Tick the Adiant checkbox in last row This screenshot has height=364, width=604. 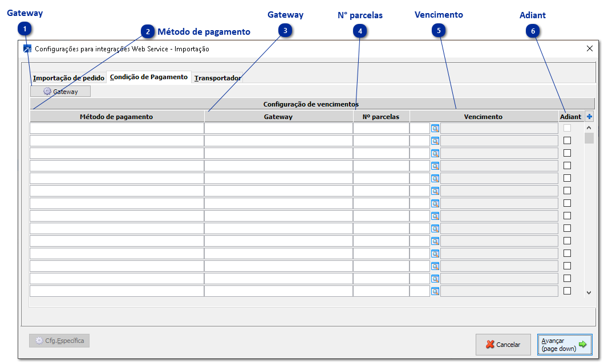(x=567, y=291)
